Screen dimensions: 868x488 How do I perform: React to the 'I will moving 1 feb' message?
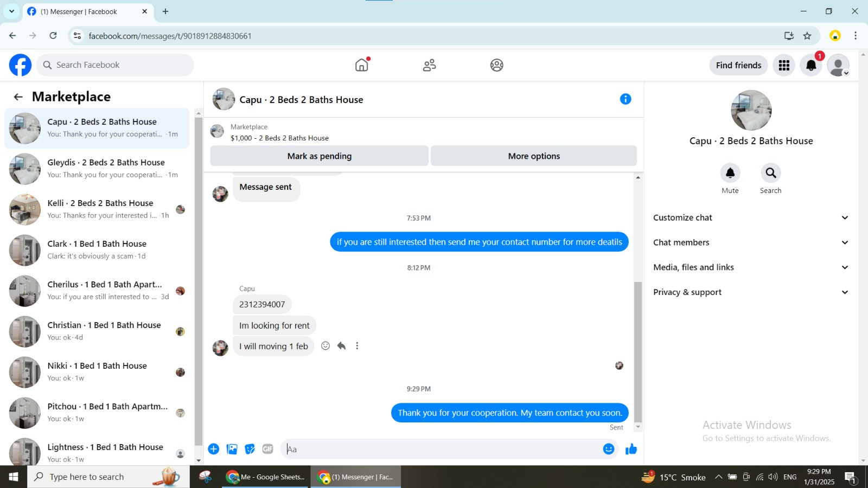(325, 346)
